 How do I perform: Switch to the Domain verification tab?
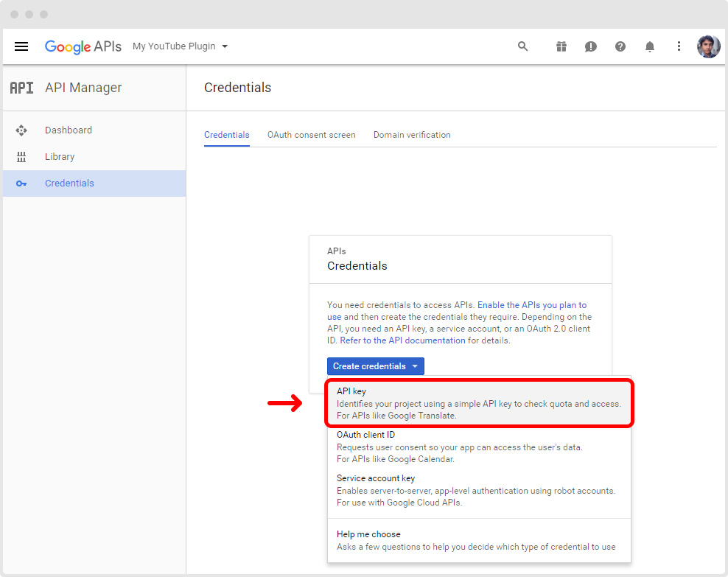point(412,135)
